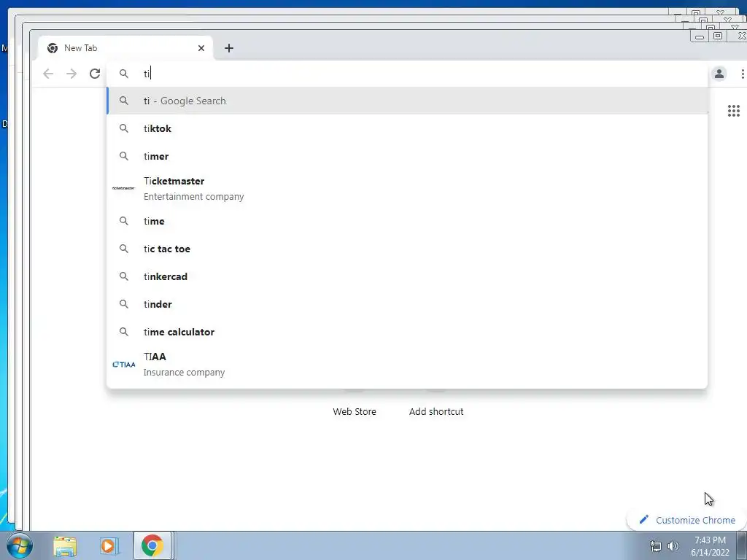Click Add shortcut
Viewport: 747px width, 560px height.
coord(436,411)
